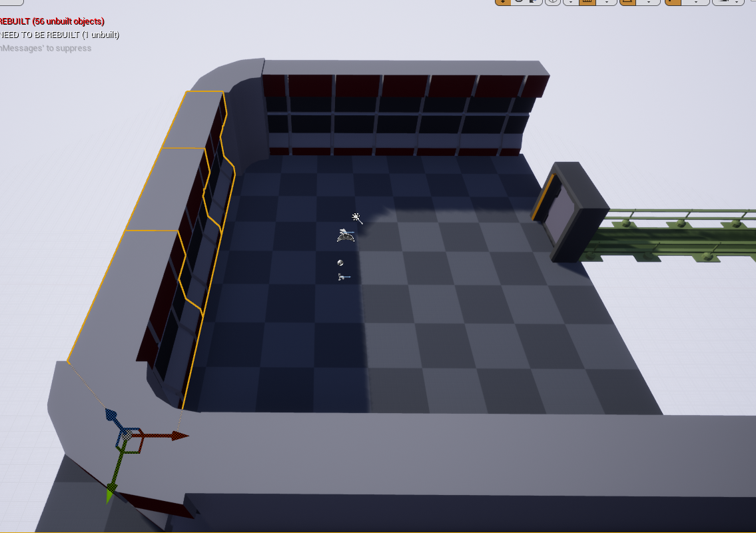Select the Translate tool on the viewport toolbar
The width and height of the screenshot is (756, 533).
(502, 3)
